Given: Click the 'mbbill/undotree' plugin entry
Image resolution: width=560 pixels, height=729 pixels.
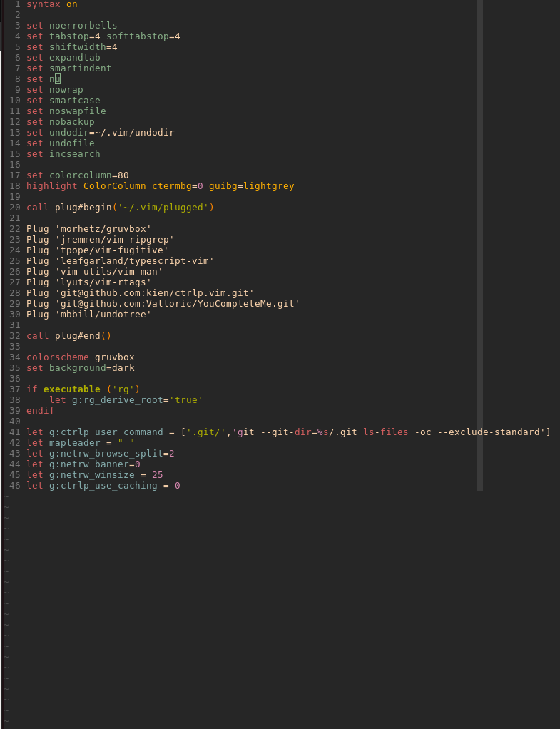Looking at the screenshot, I should pyautogui.click(x=103, y=315).
